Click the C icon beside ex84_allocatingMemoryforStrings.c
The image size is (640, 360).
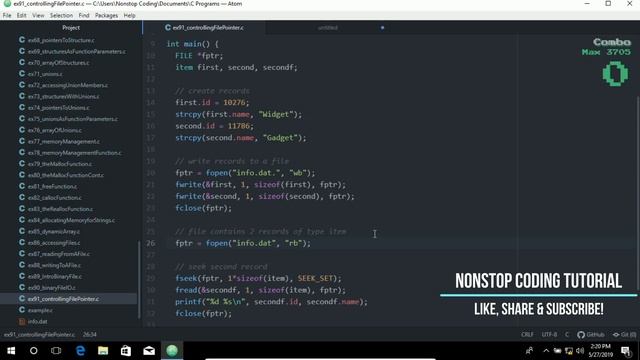(x=22, y=220)
